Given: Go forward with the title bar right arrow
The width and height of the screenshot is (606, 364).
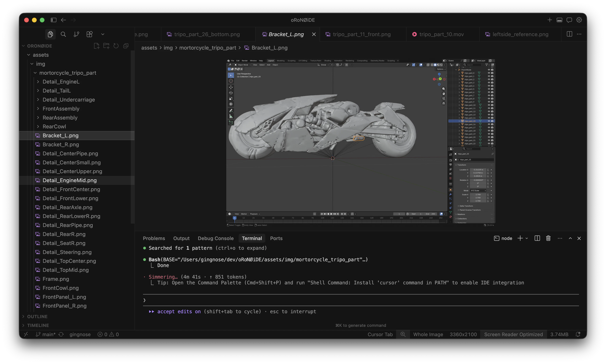Looking at the screenshot, I should point(73,20).
